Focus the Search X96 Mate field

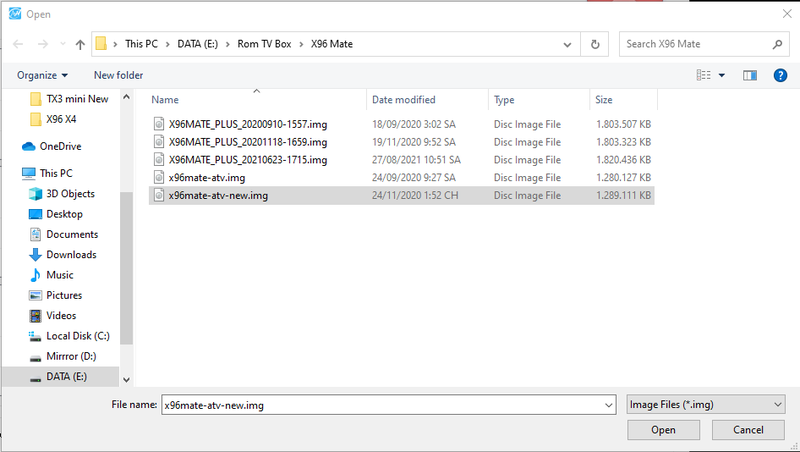(x=694, y=44)
